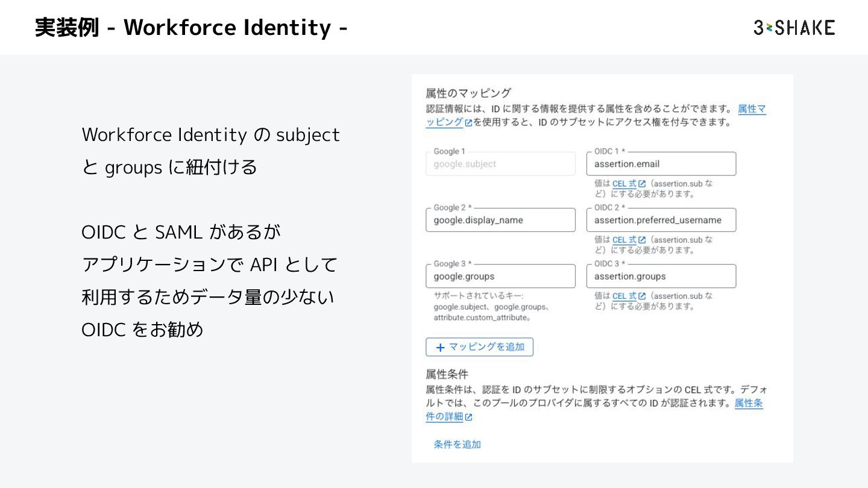
Task: Open the 属性マッピング help link
Action: pyautogui.click(x=752, y=110)
